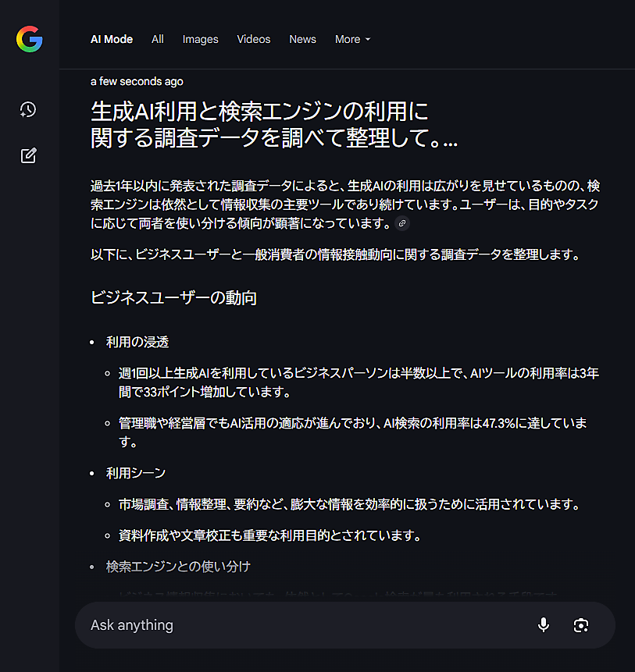The width and height of the screenshot is (635, 672).
Task: Open AI Mode history
Action: [28, 109]
